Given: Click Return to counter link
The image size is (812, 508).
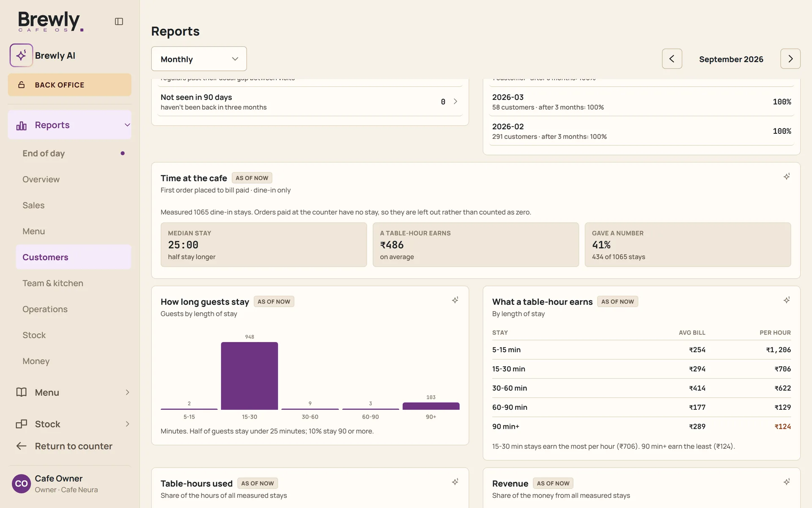Looking at the screenshot, I should [x=64, y=446].
